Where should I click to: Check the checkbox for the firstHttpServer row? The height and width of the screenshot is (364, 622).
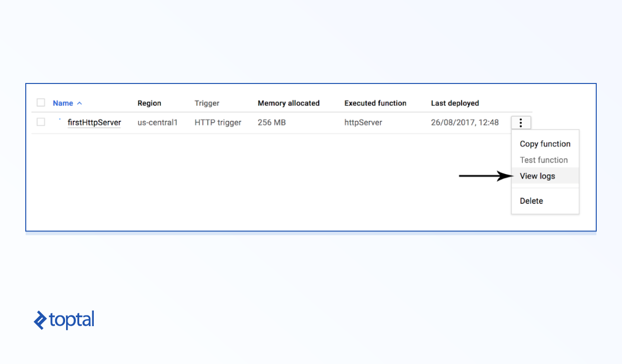click(41, 122)
